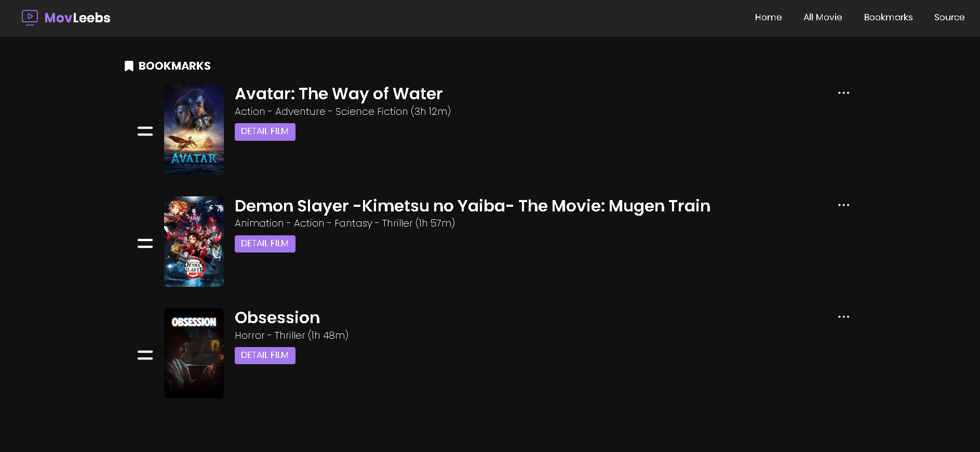Click the reorder handle beside Obsession
This screenshot has height=452, width=980.
pos(145,355)
